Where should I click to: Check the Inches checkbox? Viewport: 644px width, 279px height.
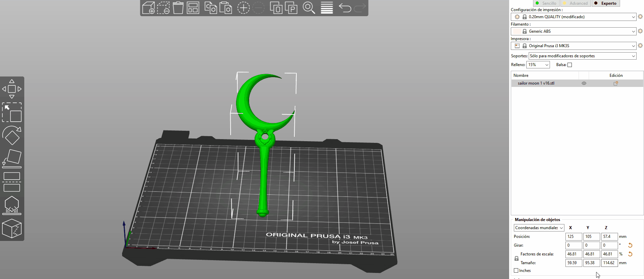516,271
